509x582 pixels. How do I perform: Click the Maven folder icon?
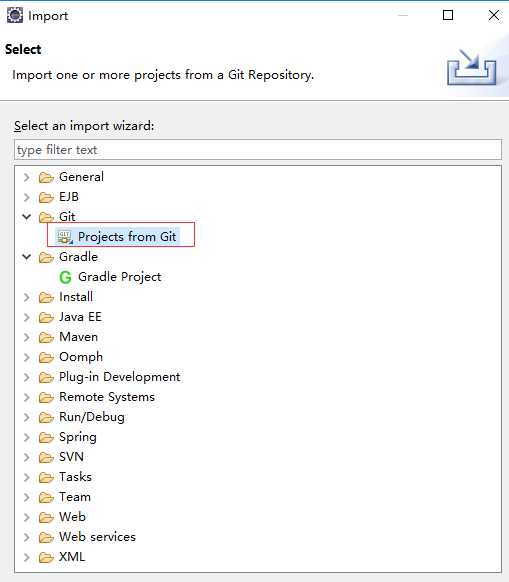[x=46, y=337]
